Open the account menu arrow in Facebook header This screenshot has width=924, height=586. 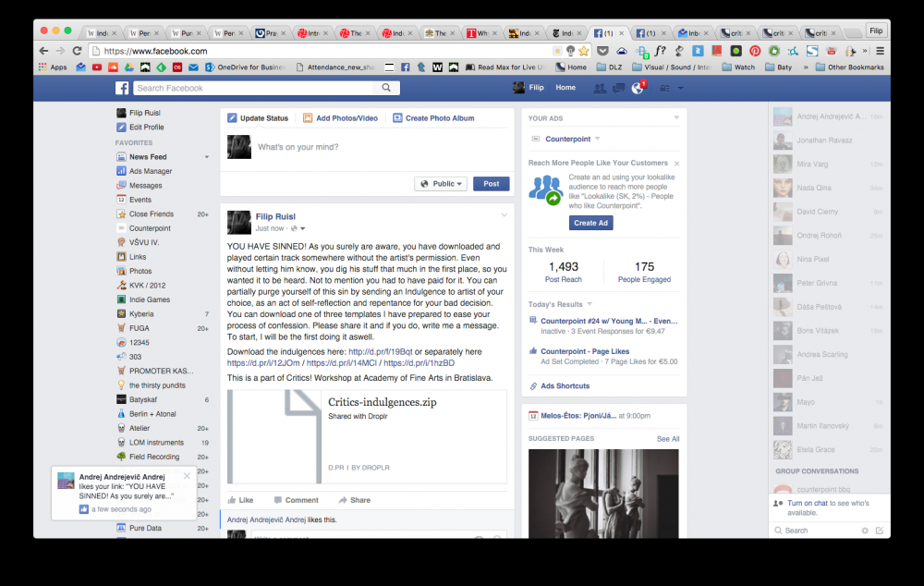coord(681,88)
